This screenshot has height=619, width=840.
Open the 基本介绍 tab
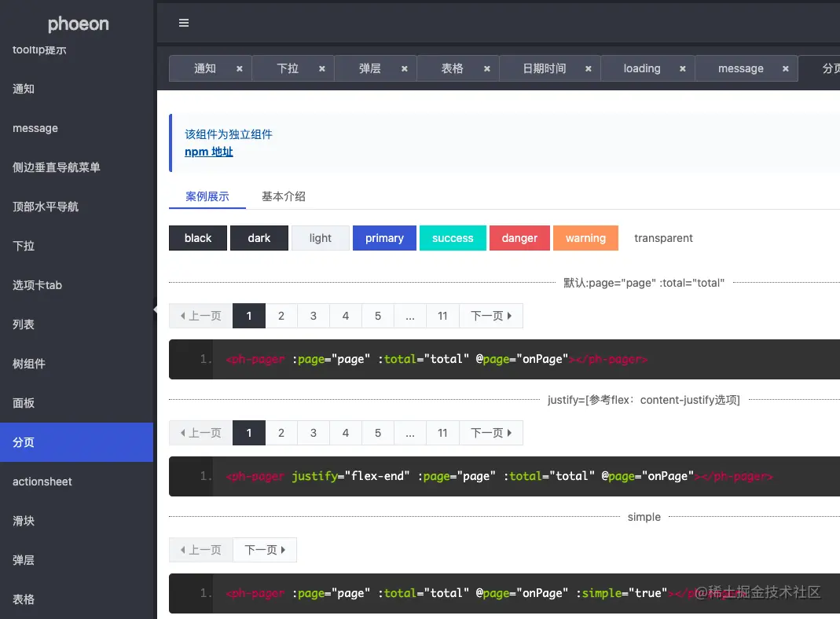coord(284,196)
